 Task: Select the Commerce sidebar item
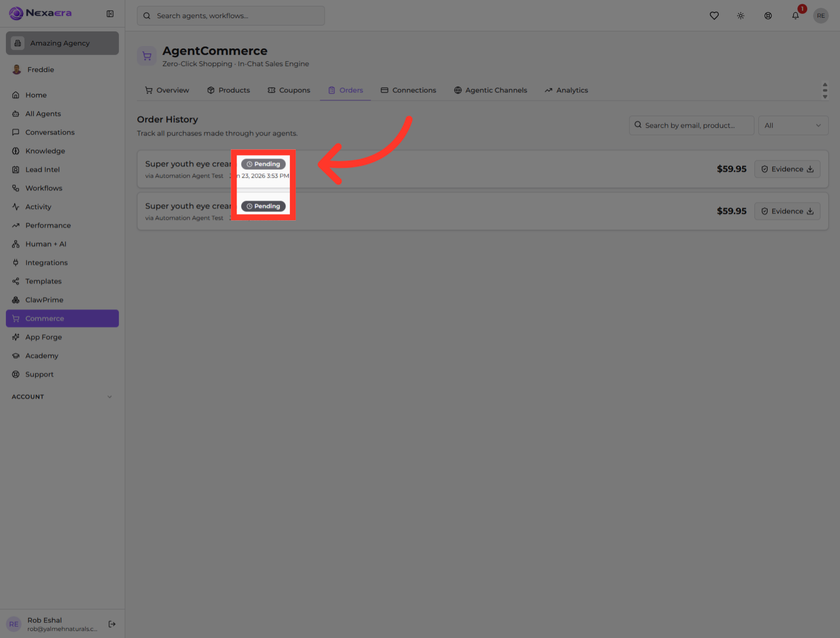[63, 318]
